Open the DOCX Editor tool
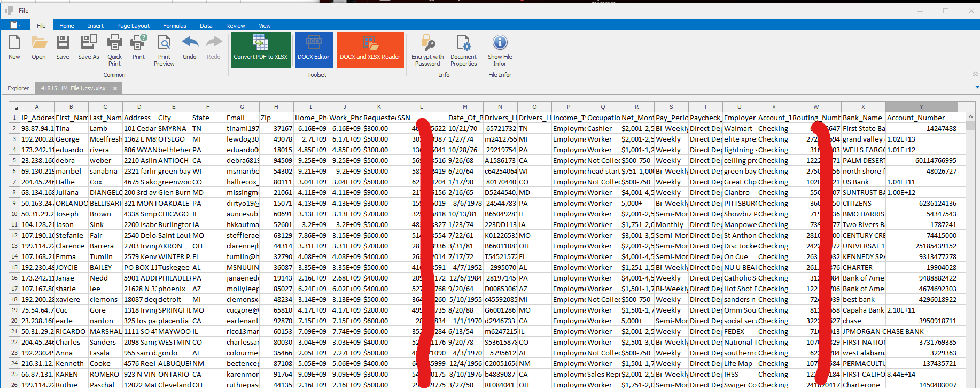Image resolution: width=980 pixels, height=389 pixels. [314, 50]
